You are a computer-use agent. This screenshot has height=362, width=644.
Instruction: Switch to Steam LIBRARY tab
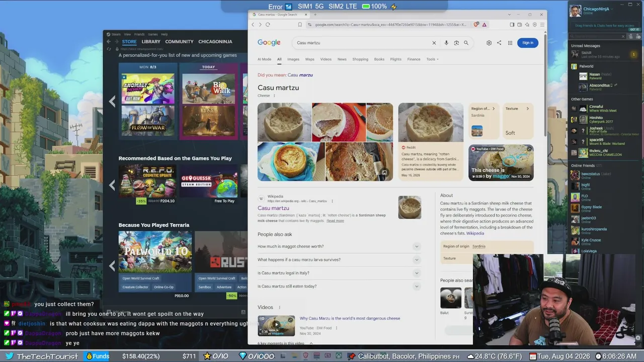coord(151,42)
